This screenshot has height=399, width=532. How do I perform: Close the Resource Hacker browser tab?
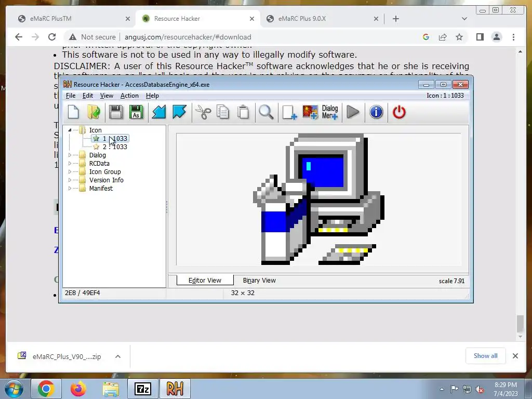(252, 19)
